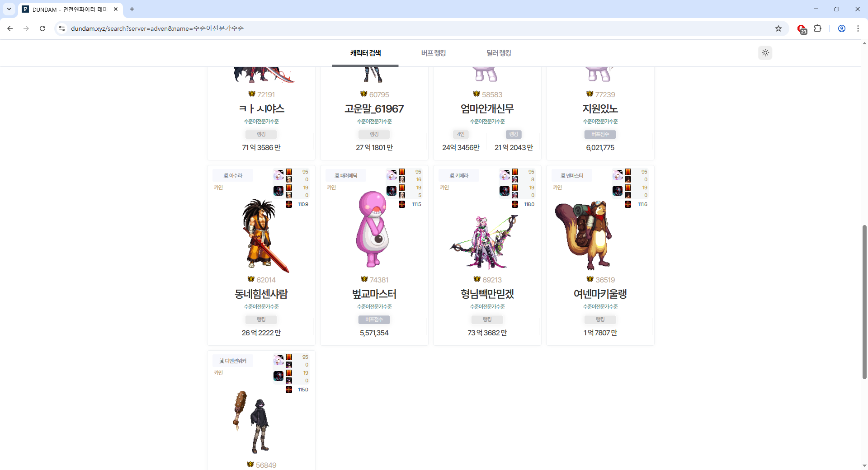Click the page vertical scrollbar thumb
This screenshot has height=470, width=868.
tap(864, 302)
